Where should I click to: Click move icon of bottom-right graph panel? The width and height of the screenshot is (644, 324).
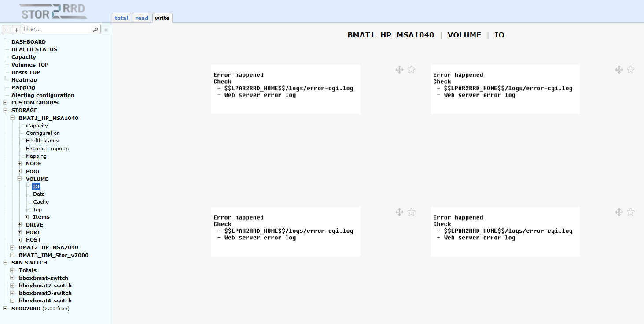pos(618,212)
